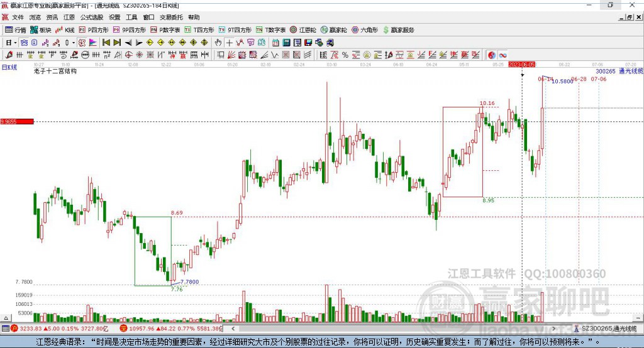Launch the 赢家轮 wheel tool
Viewport: 644px width, 348px height.
(x=333, y=30)
